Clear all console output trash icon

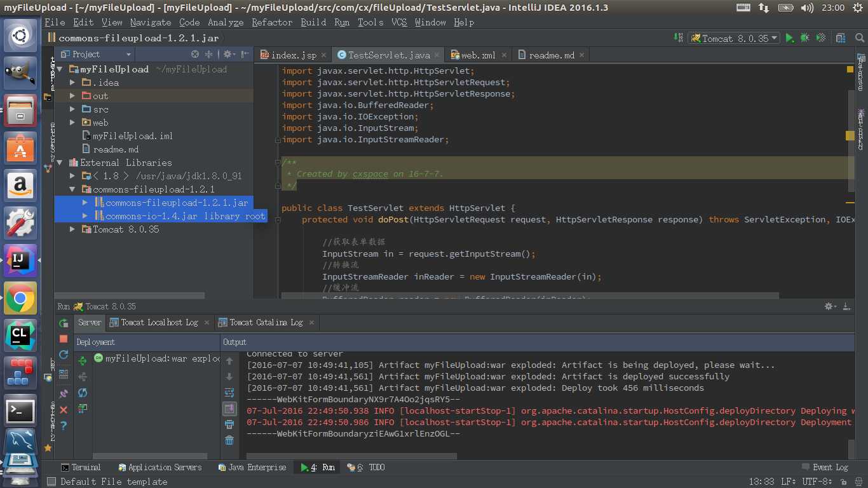point(229,440)
